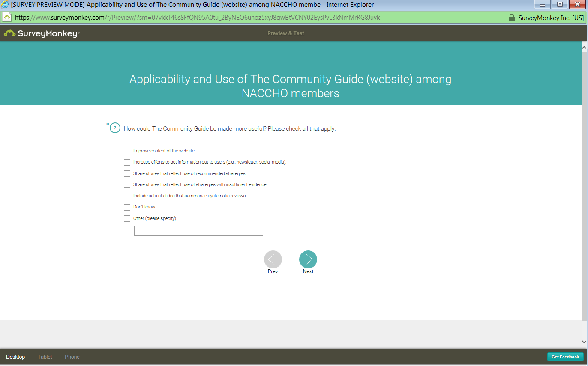The height and width of the screenshot is (366, 588).
Task: Tick the 'Don't know' checkbox
Action: pos(127,207)
